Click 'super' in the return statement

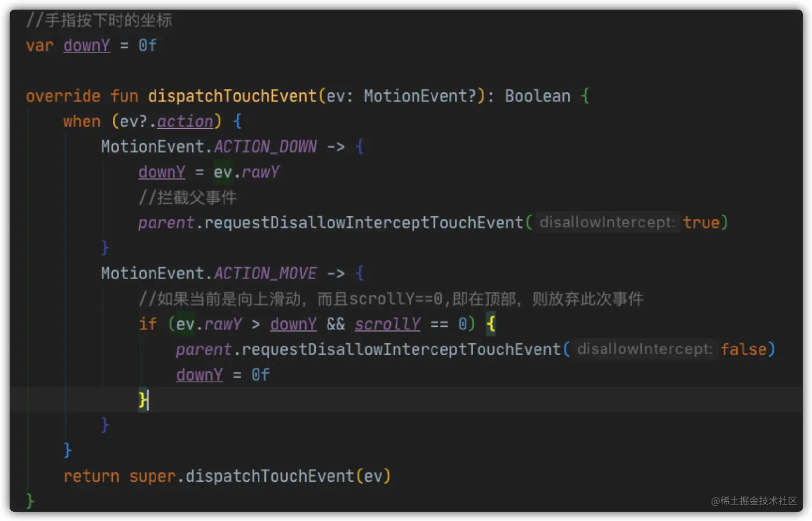point(153,476)
